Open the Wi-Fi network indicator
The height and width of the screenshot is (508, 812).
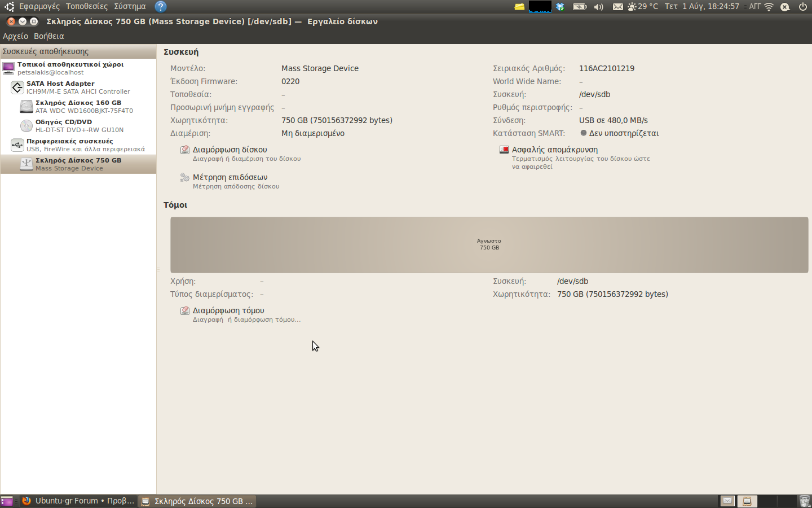769,7
